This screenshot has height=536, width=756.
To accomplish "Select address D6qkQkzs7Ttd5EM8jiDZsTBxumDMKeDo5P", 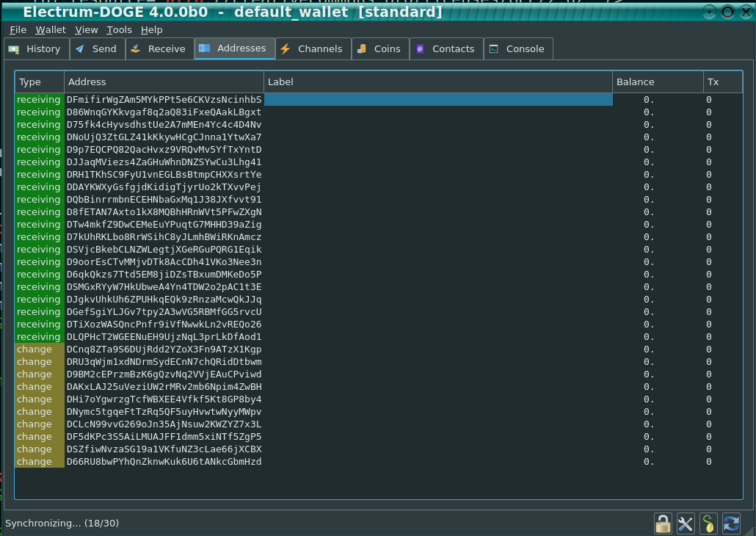I will pyautogui.click(x=164, y=275).
